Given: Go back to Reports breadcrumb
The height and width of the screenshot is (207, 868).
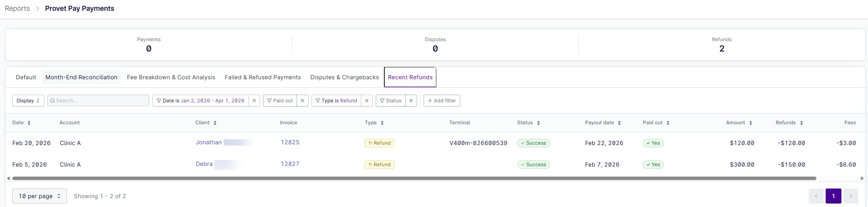Looking at the screenshot, I should [17, 8].
